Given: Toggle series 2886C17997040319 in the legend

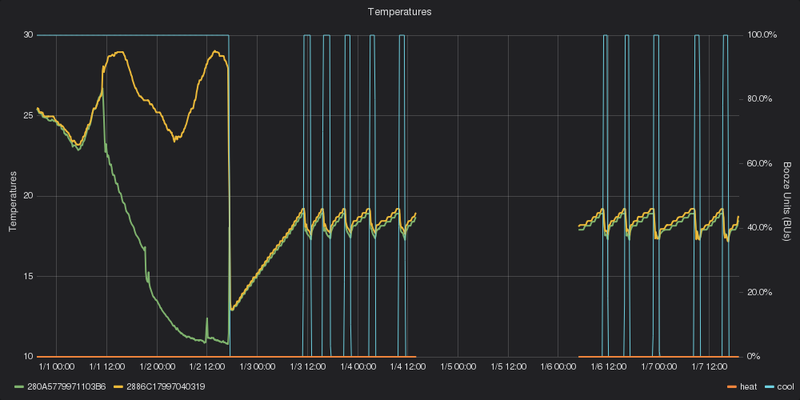Looking at the screenshot, I should (x=166, y=387).
